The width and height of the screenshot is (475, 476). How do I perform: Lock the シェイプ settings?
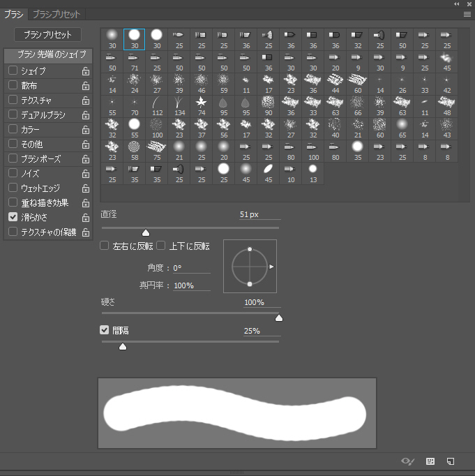pos(86,71)
